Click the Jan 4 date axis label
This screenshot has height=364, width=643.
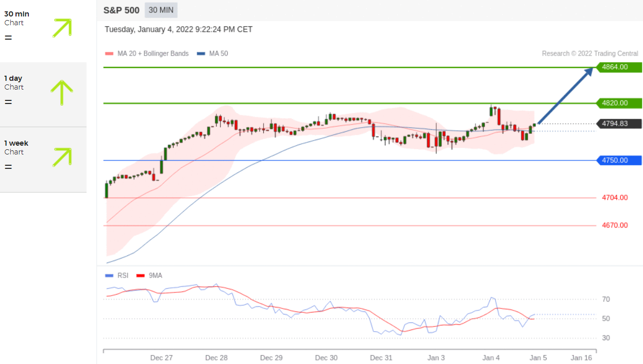491,358
